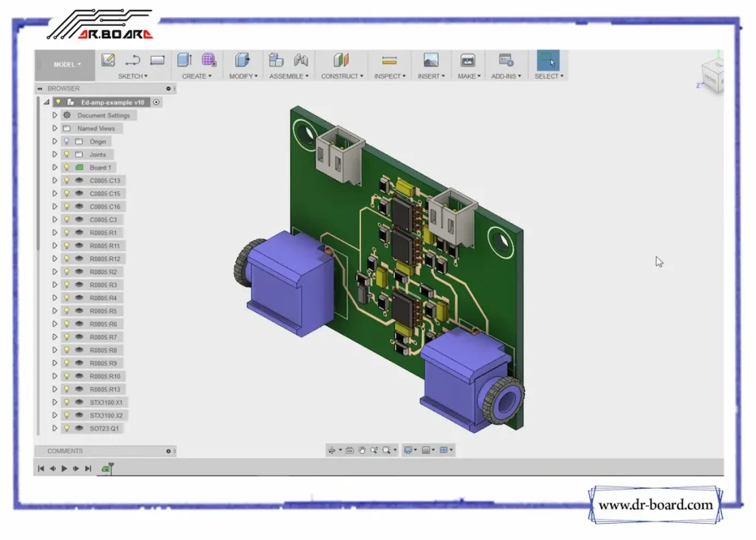
Task: Click the timeline history marker
Action: tap(107, 468)
